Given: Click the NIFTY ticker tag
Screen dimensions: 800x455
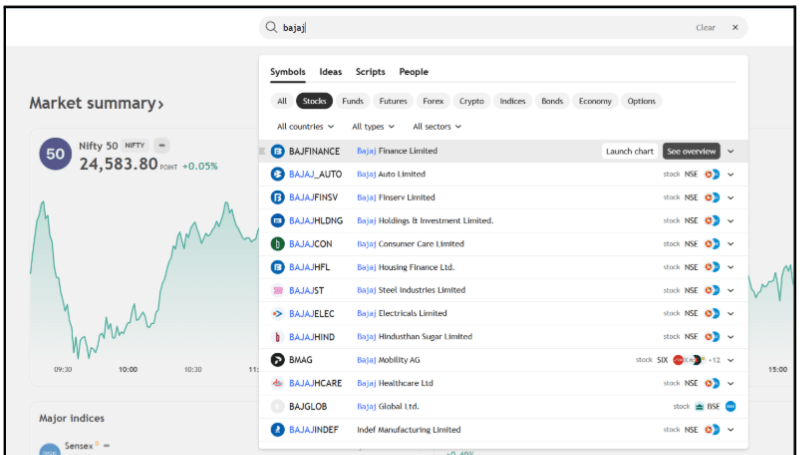Looking at the screenshot, I should click(135, 145).
